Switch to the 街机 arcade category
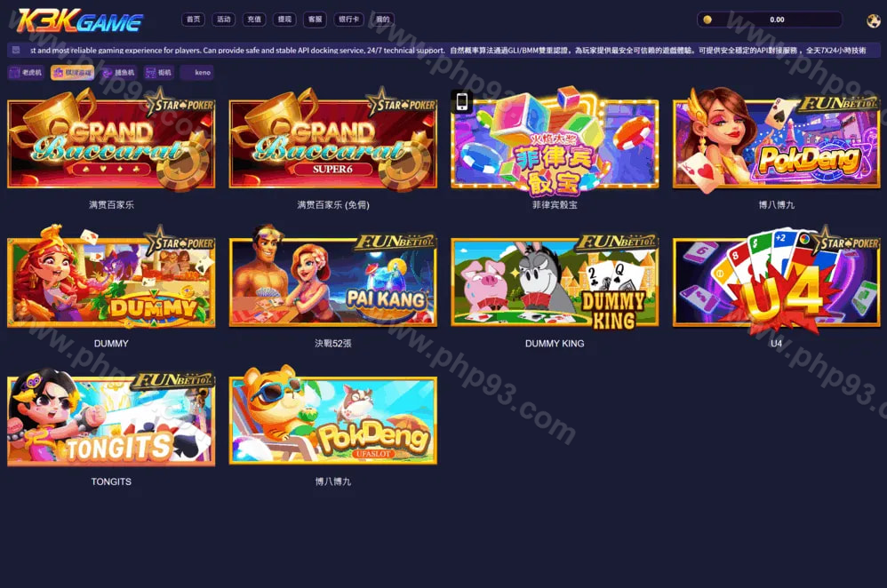This screenshot has width=887, height=588. pos(159,73)
